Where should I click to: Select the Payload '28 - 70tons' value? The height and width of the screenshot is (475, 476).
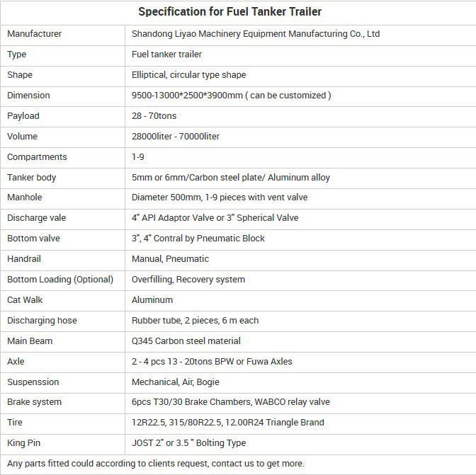tap(154, 116)
